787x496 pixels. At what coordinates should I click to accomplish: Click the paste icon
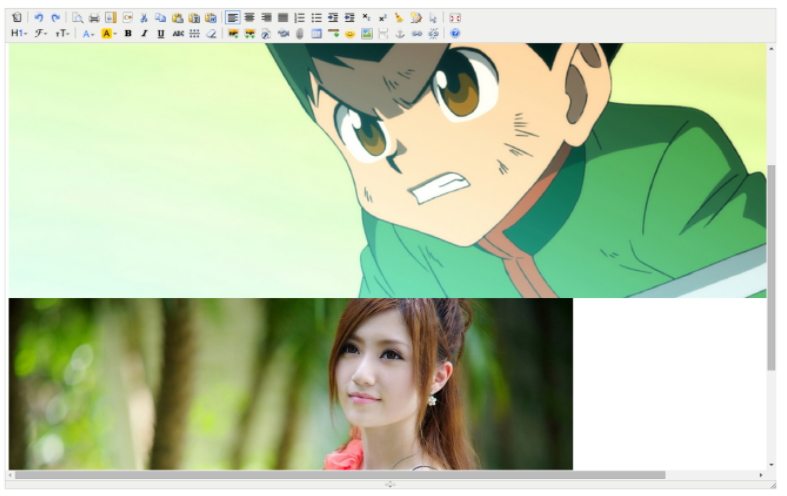click(x=177, y=18)
